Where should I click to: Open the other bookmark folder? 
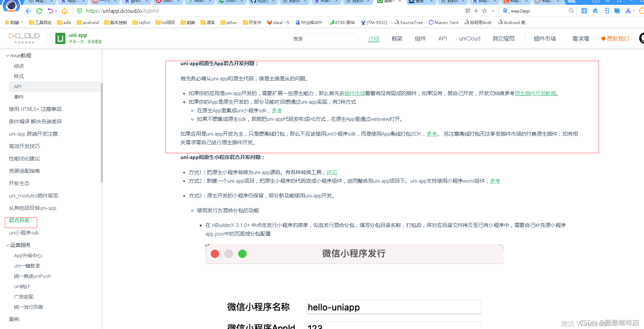(229, 23)
